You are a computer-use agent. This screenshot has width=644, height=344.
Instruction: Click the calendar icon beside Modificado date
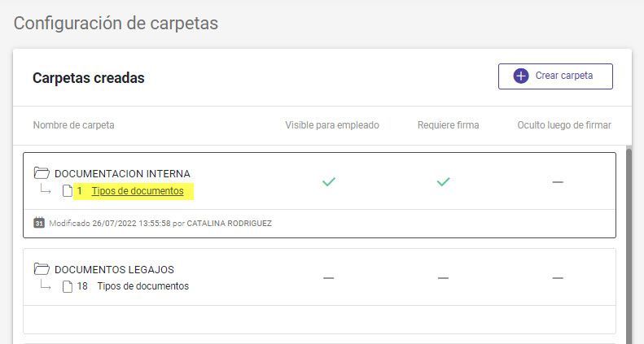[39, 223]
